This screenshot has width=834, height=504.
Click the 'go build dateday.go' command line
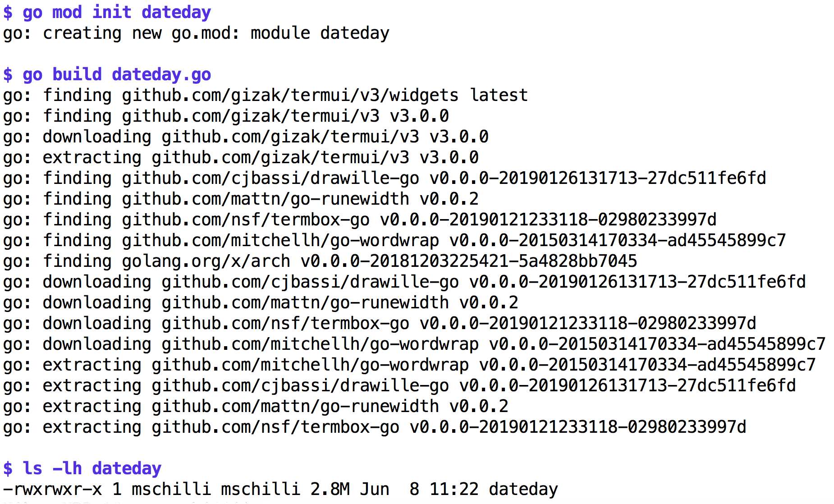coord(107,74)
